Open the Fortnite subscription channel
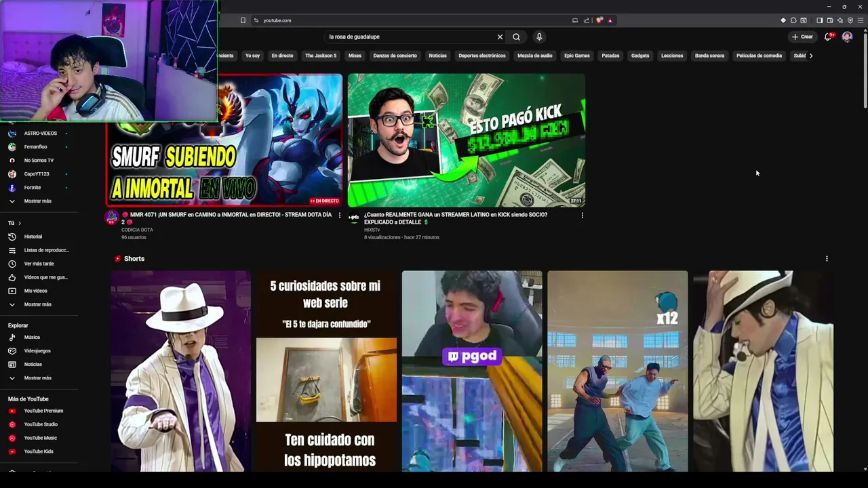868x488 pixels. point(39,188)
